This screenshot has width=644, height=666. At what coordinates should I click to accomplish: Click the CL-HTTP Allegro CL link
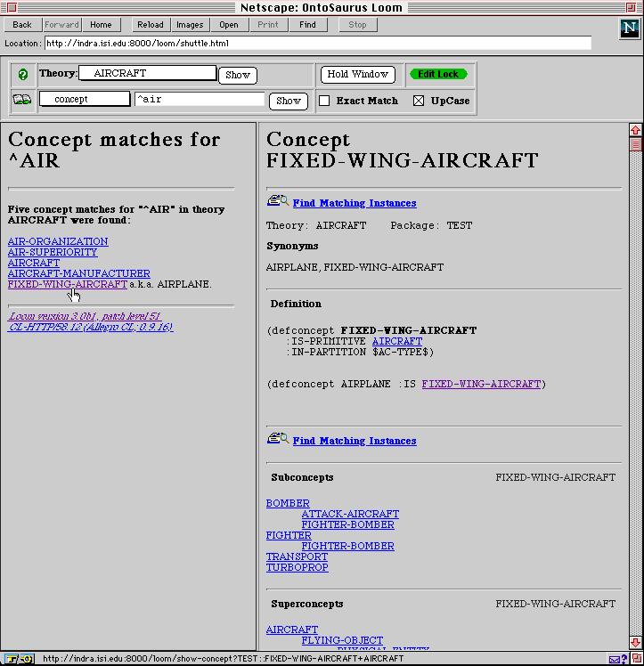click(91, 327)
